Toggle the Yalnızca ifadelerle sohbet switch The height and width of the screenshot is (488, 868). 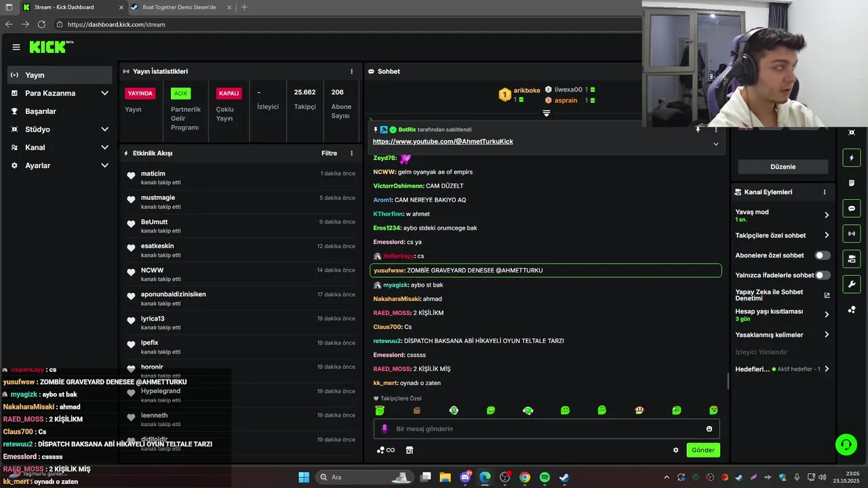click(823, 275)
